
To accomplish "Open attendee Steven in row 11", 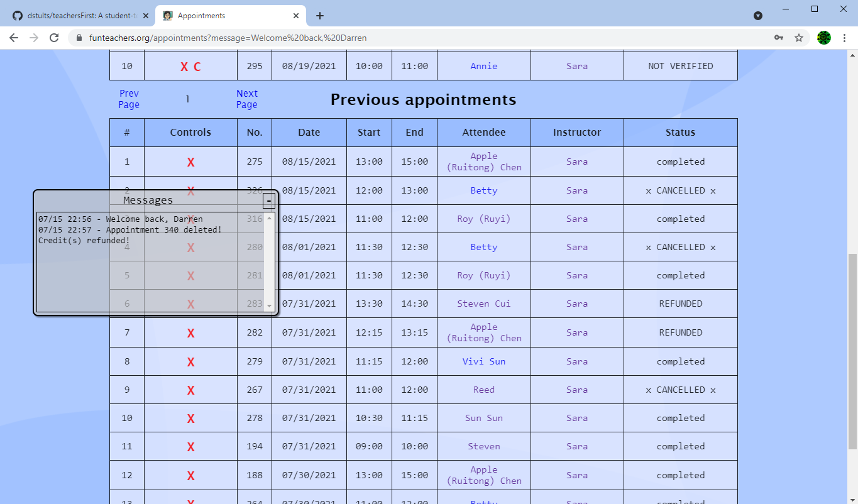I will pyautogui.click(x=484, y=446).
